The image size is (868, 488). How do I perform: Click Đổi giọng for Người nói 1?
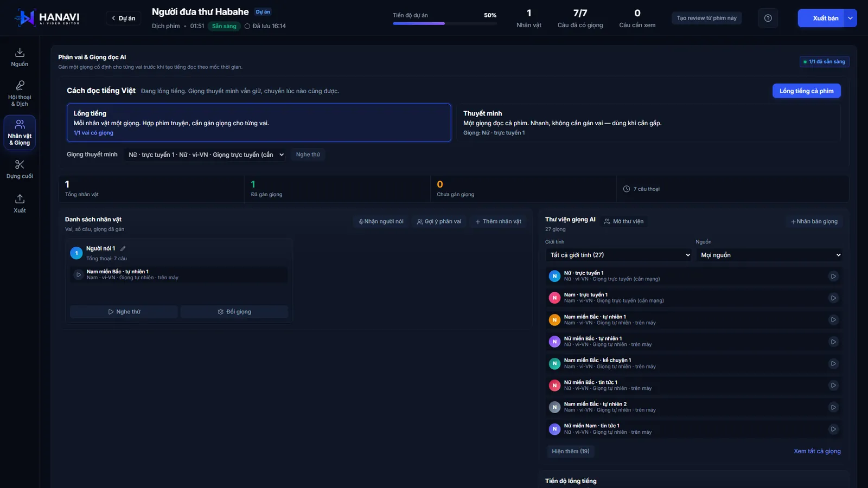234,312
